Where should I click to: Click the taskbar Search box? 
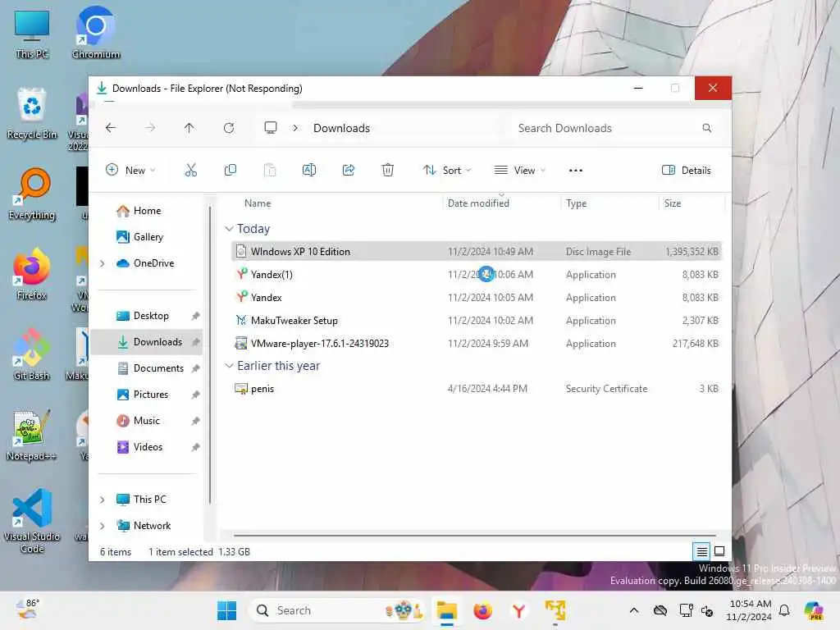click(336, 610)
